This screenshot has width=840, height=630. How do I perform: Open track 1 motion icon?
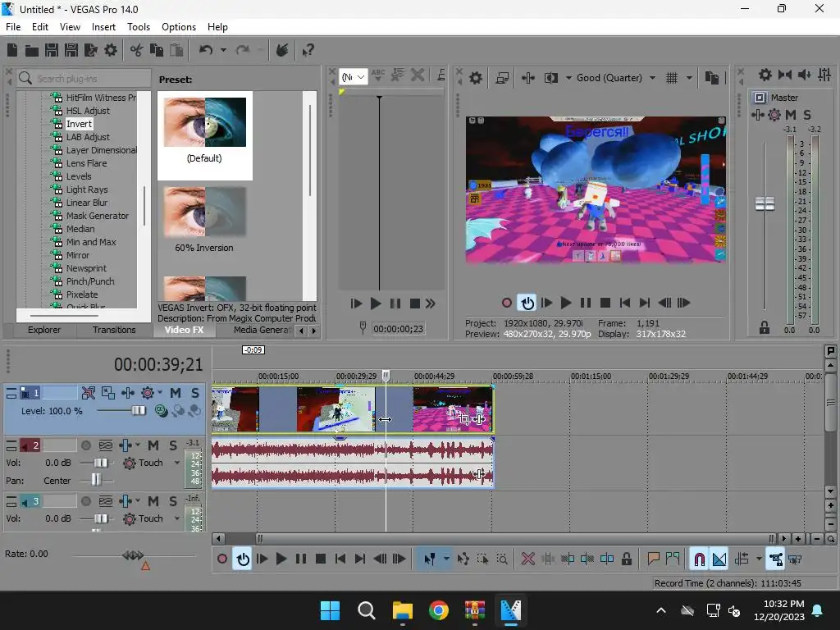pos(108,393)
